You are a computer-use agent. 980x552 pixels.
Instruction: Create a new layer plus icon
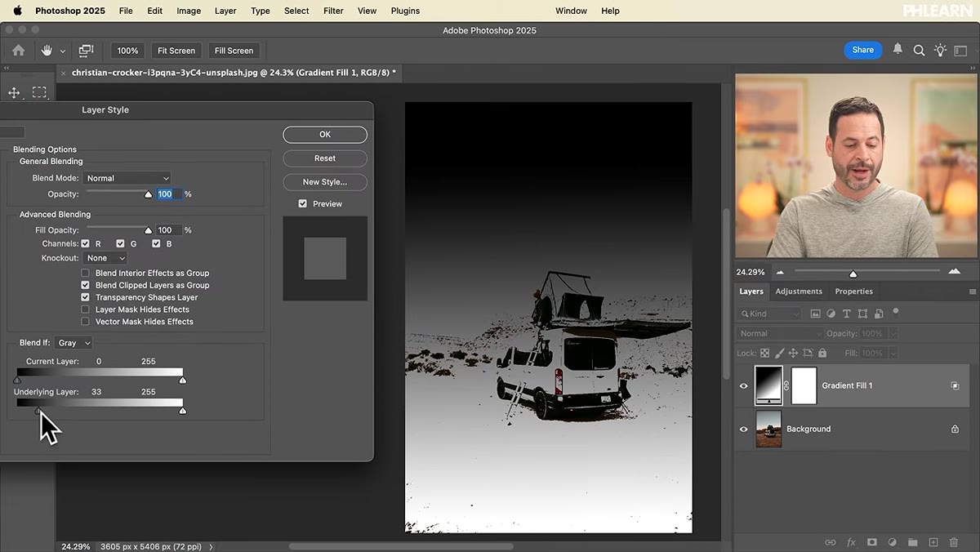pos(933,542)
